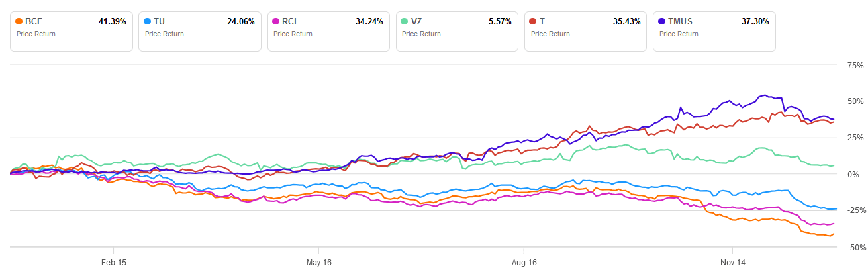The height and width of the screenshot is (278, 868).
Task: Click the purple TMUS legend dot
Action: click(661, 21)
